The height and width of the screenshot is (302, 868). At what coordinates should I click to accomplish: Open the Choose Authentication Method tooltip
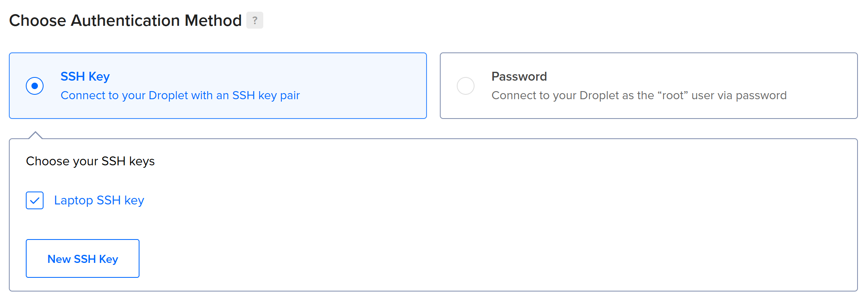point(254,20)
